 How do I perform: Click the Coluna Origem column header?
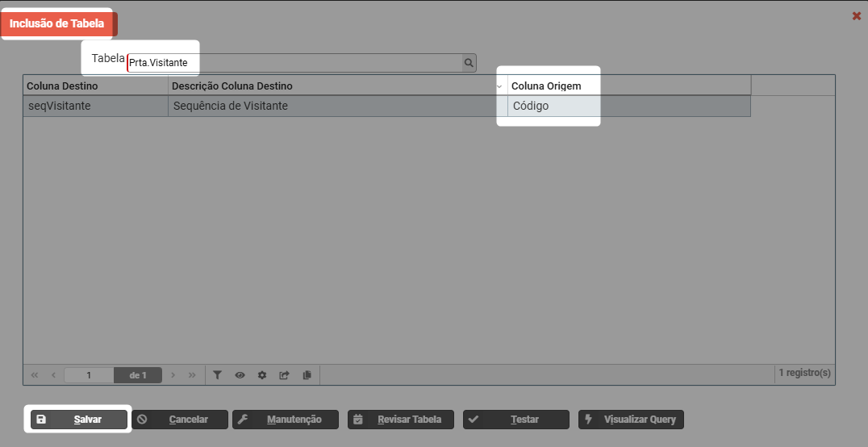(x=546, y=86)
